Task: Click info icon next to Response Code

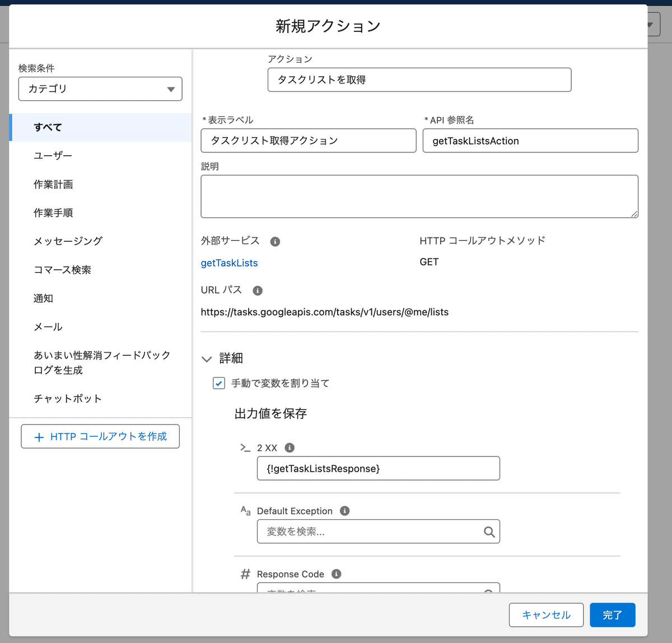Action: coord(337,574)
